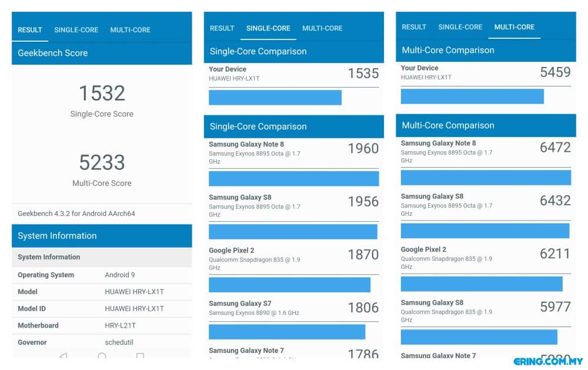Click the Galaxy Note 8 1960 score bar
This screenshot has height=370, width=588.
coord(293,179)
